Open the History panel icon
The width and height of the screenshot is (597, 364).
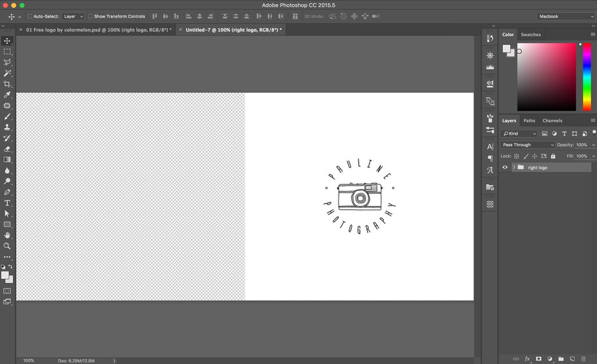490,38
